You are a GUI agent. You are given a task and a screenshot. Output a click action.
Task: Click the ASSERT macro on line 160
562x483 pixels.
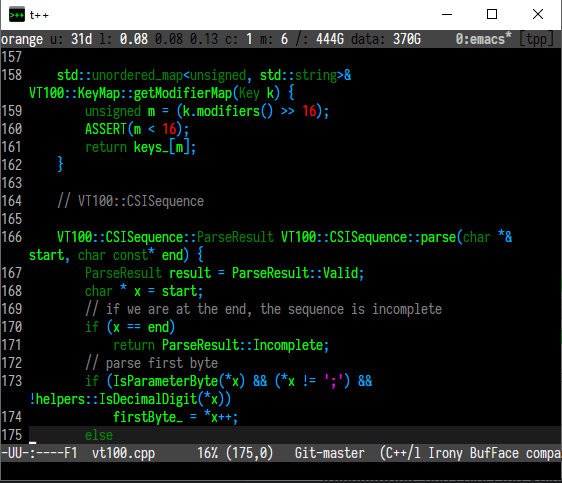pos(106,129)
